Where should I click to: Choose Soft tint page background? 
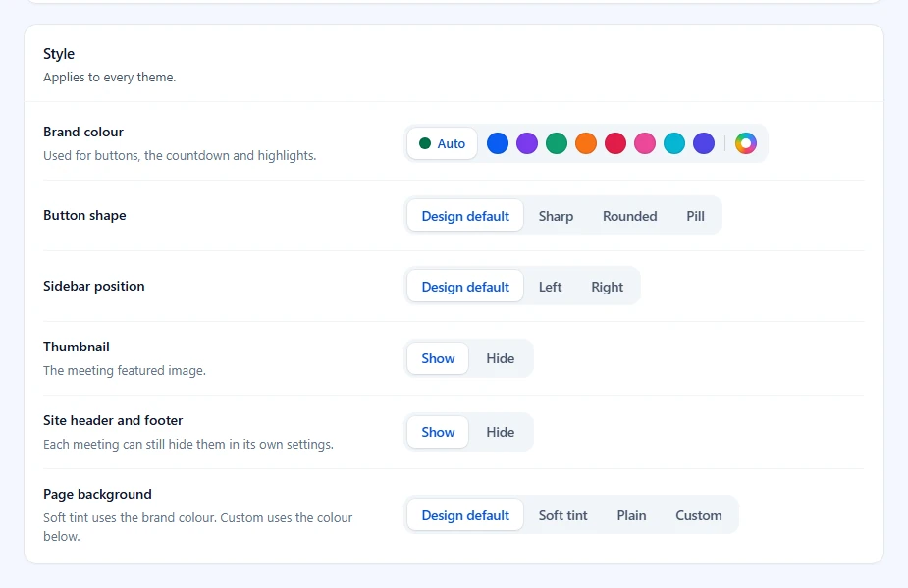click(562, 515)
